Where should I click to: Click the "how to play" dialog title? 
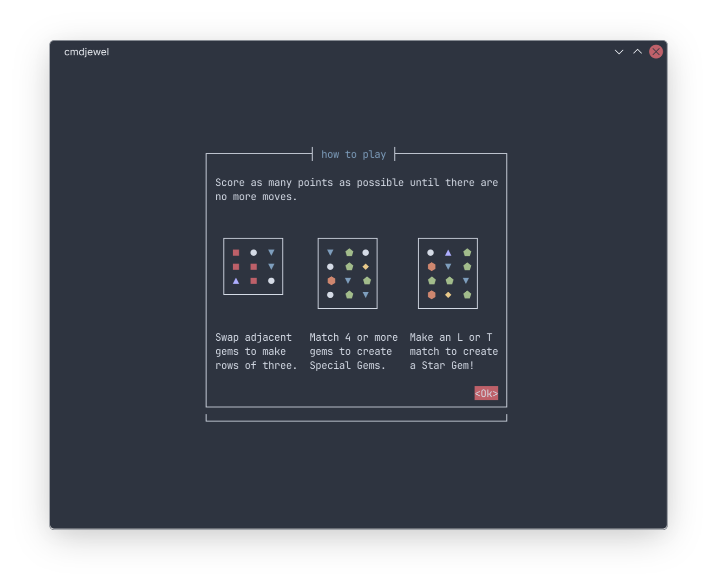(x=354, y=154)
